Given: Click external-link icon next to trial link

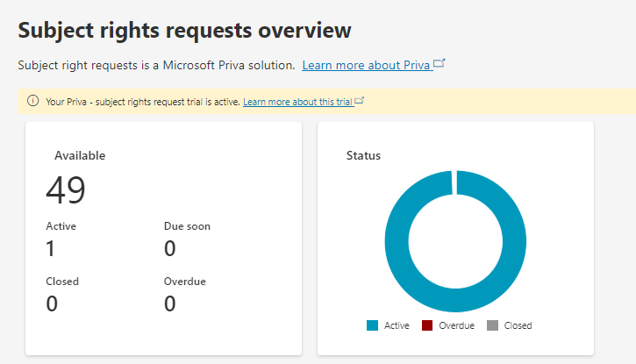Looking at the screenshot, I should (360, 101).
